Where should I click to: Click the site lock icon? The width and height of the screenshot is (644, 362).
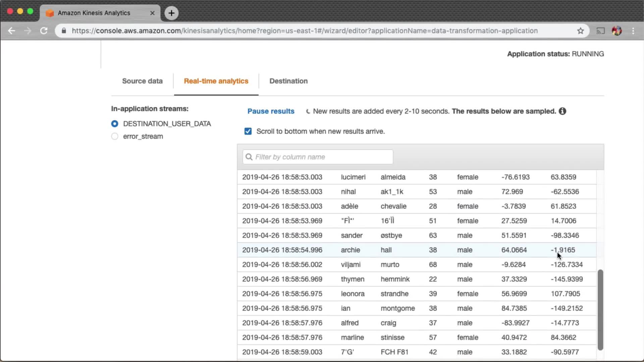pos(64,31)
